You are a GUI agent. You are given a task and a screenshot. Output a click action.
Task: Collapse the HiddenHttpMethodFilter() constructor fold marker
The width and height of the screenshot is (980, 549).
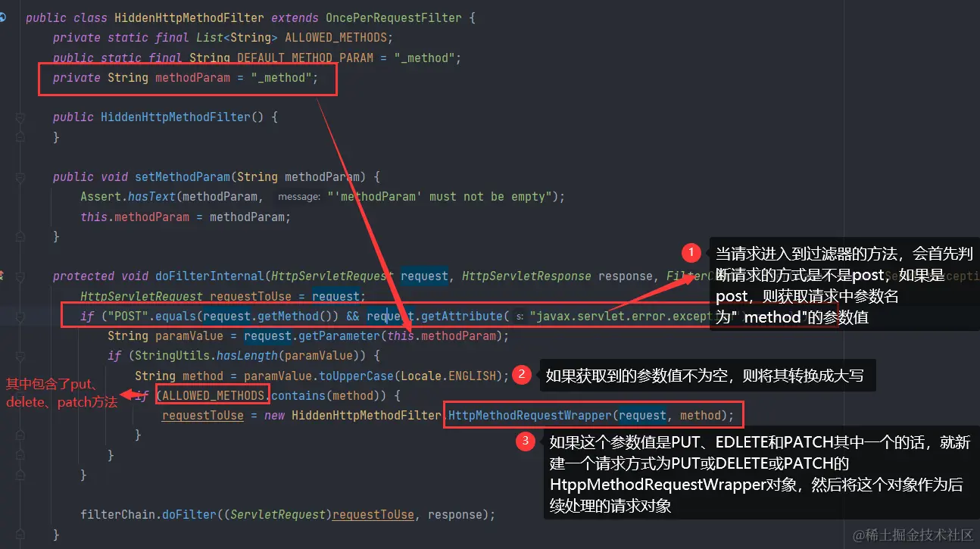(x=20, y=117)
